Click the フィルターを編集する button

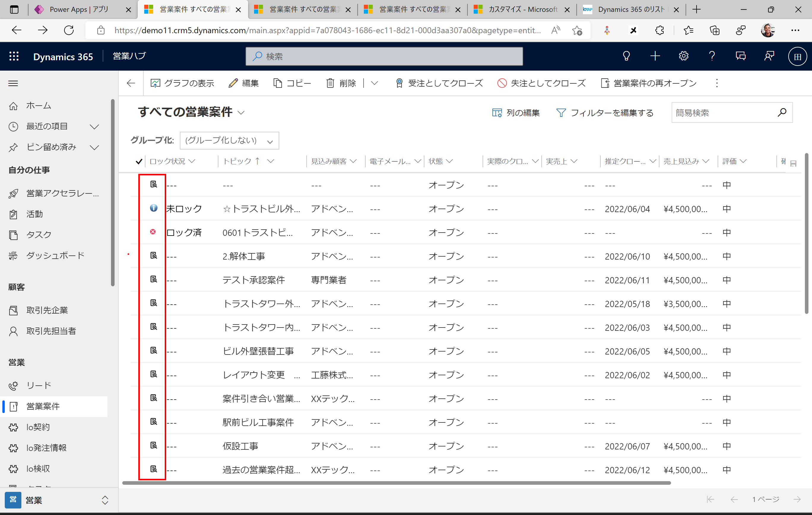(x=605, y=113)
